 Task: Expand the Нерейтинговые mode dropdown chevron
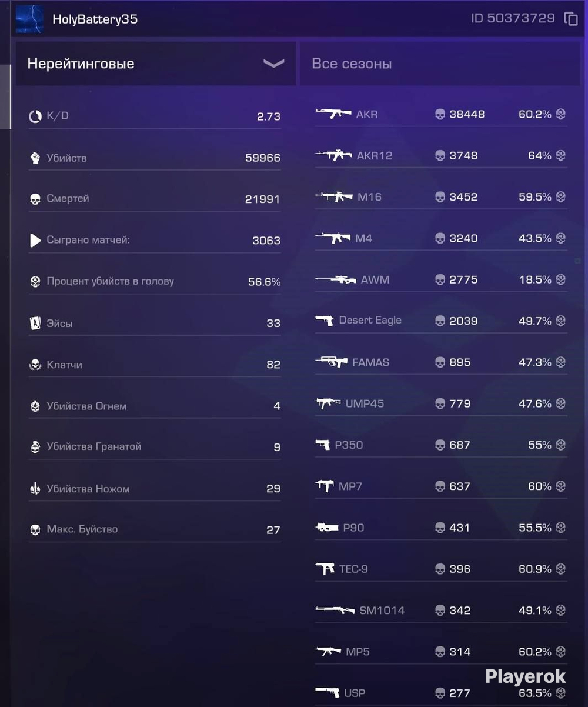(273, 64)
